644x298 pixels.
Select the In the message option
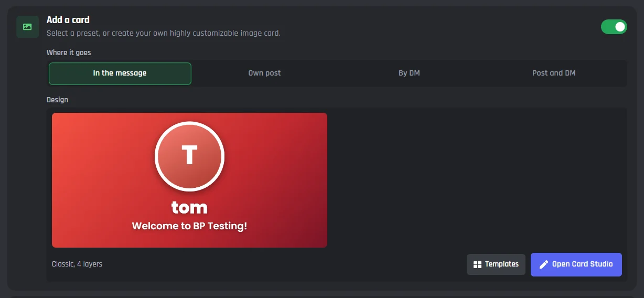[x=120, y=73]
